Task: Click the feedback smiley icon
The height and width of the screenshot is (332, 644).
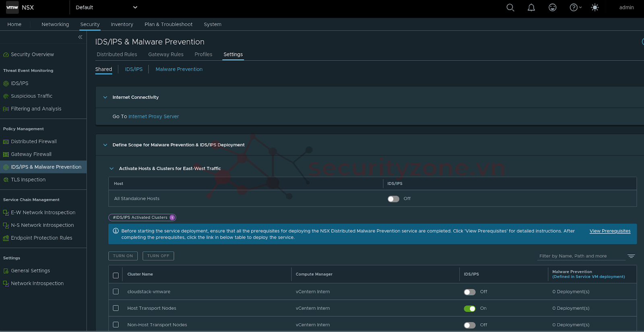Action: [552, 8]
